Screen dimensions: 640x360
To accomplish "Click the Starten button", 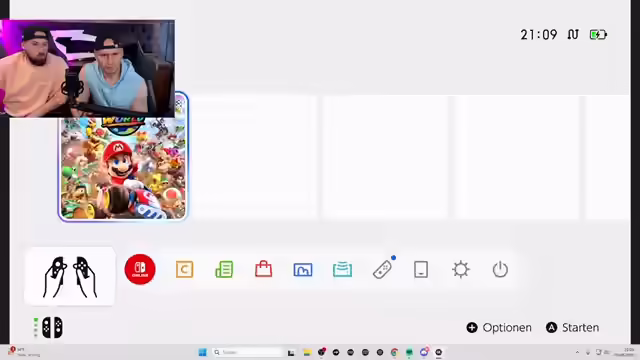I will point(573,328).
